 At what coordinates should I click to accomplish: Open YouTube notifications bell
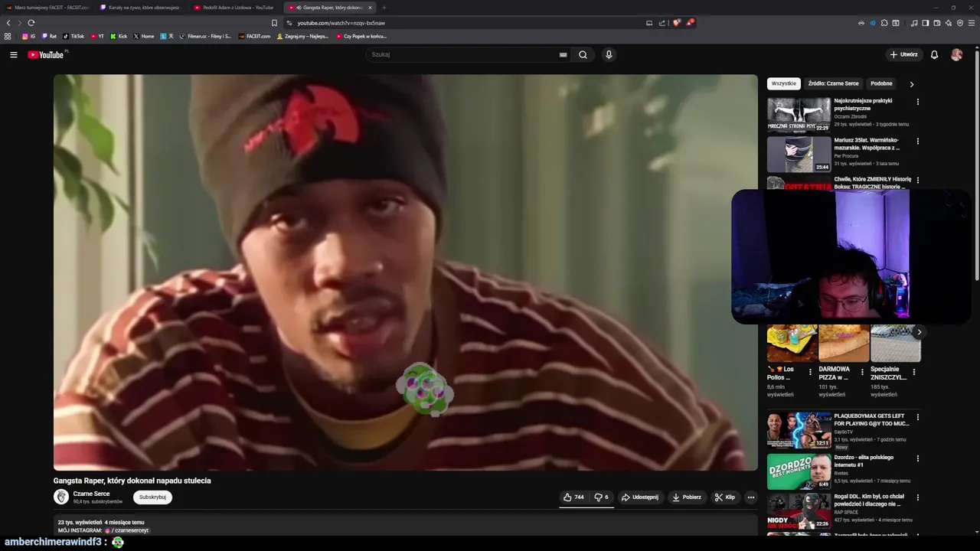(934, 54)
